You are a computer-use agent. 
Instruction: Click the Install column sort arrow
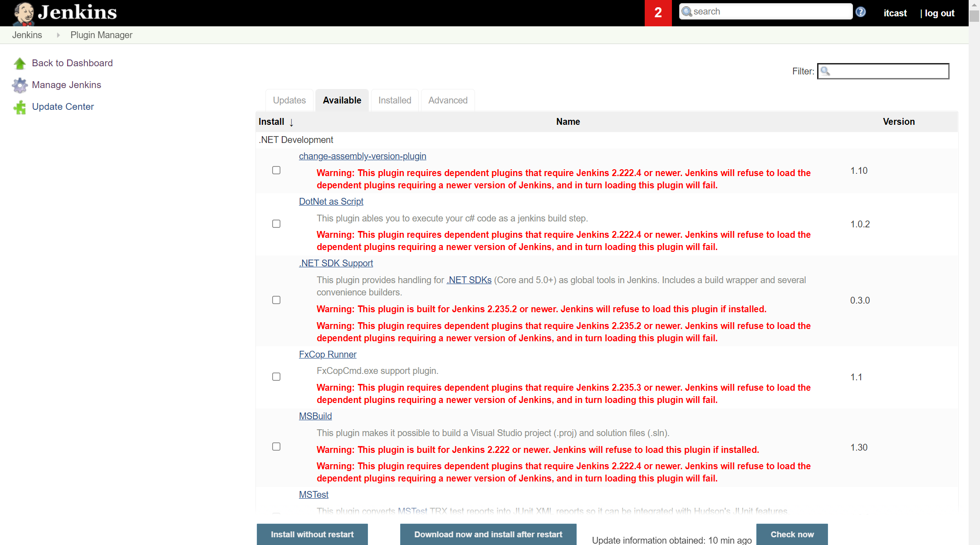[x=291, y=123]
